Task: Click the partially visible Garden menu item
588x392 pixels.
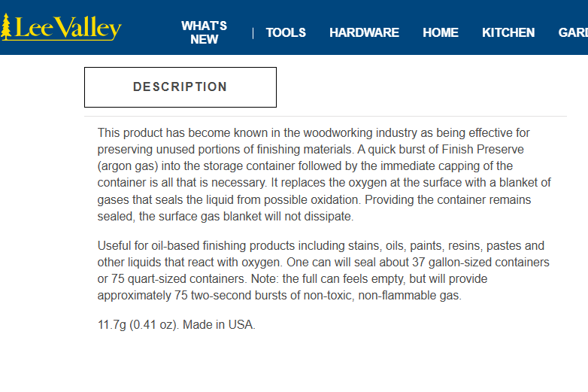Action: (573, 32)
